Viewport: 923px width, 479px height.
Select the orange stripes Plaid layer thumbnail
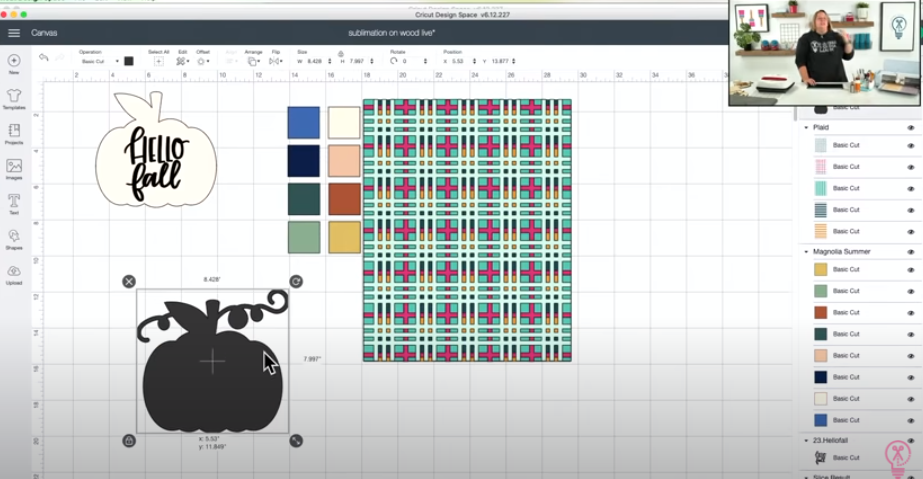pyautogui.click(x=821, y=231)
